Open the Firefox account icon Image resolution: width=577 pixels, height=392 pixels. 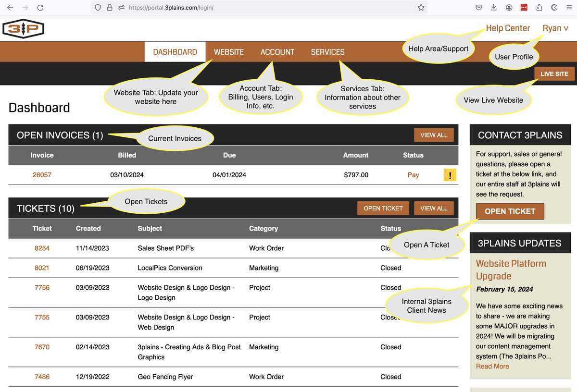[509, 8]
